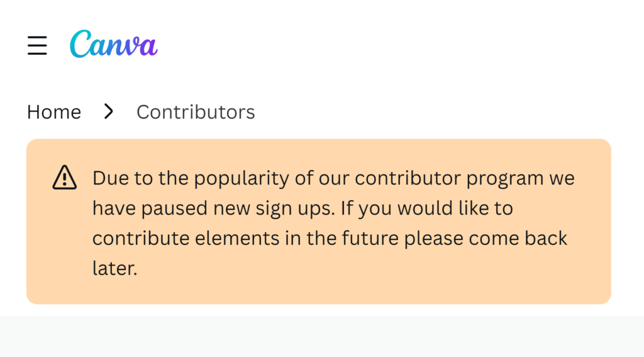
Task: Click "come back" text in the warning
Action: point(518,238)
